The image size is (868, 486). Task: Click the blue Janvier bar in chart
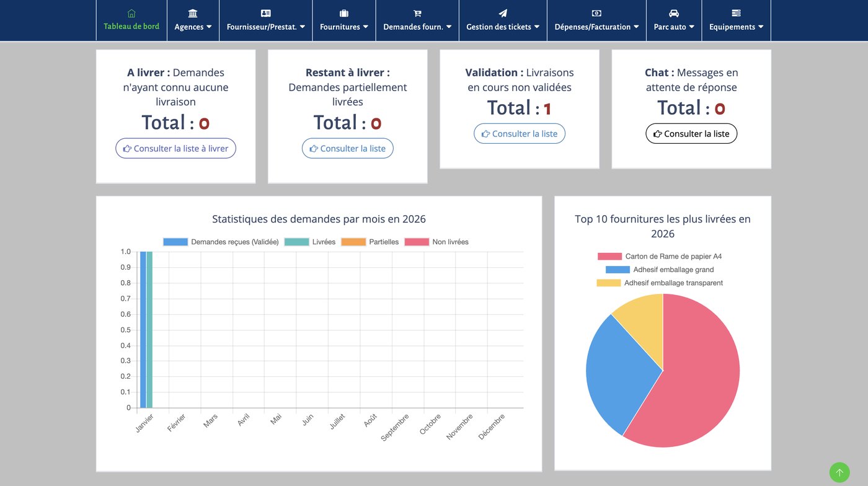point(143,330)
